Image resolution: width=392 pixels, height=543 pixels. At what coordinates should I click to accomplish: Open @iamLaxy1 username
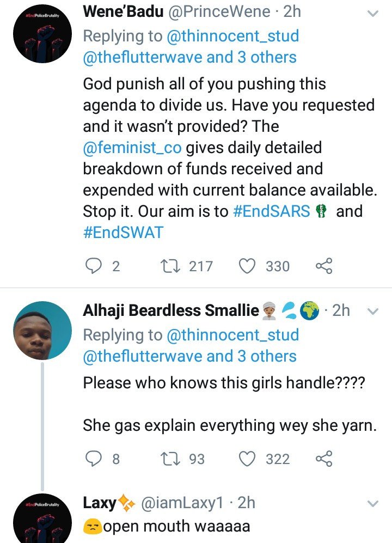click(x=182, y=503)
